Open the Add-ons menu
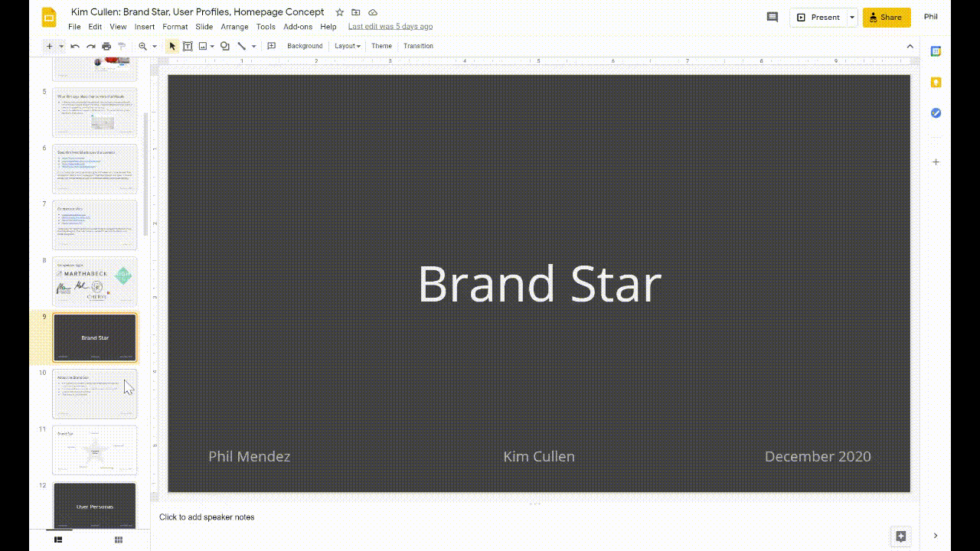 click(298, 26)
